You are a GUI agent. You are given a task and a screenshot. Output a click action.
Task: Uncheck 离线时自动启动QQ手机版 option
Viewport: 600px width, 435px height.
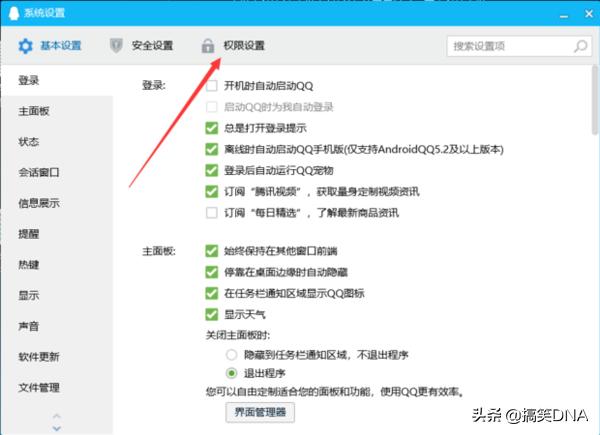[x=212, y=149]
